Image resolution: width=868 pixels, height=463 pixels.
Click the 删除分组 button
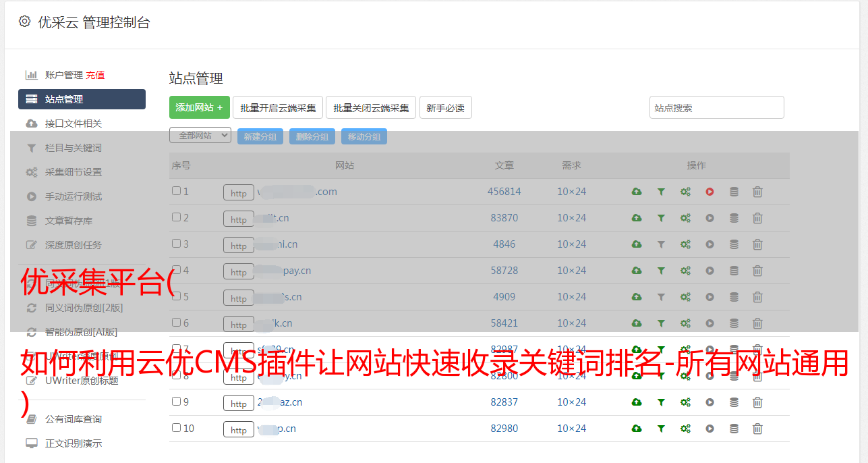[x=312, y=136]
